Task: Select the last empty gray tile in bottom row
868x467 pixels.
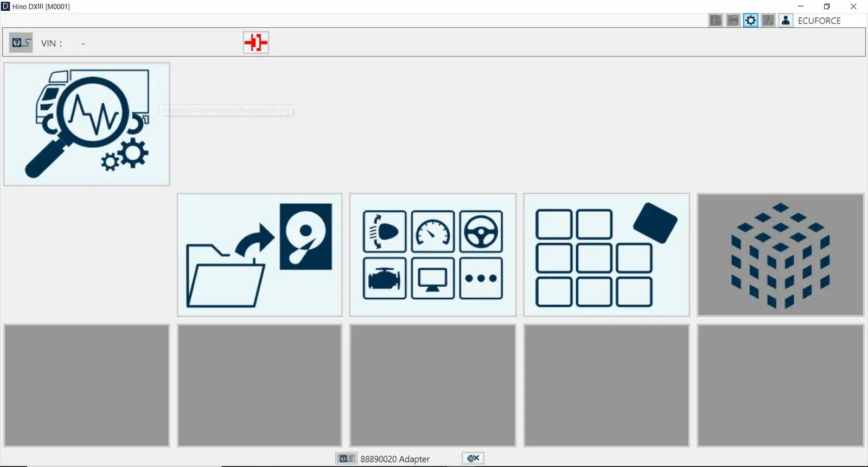Action: (x=780, y=386)
